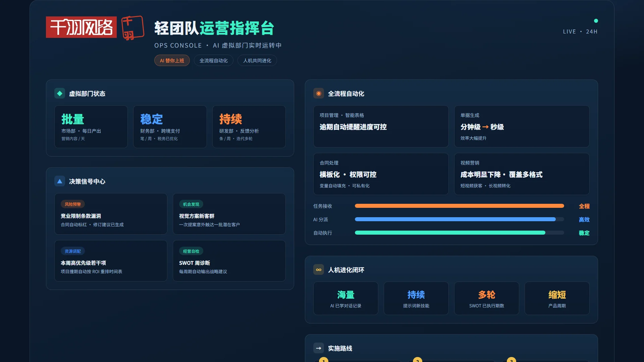Viewport: 644px width, 362px height.
Task: Click the 高效 label
Action: [x=584, y=220]
